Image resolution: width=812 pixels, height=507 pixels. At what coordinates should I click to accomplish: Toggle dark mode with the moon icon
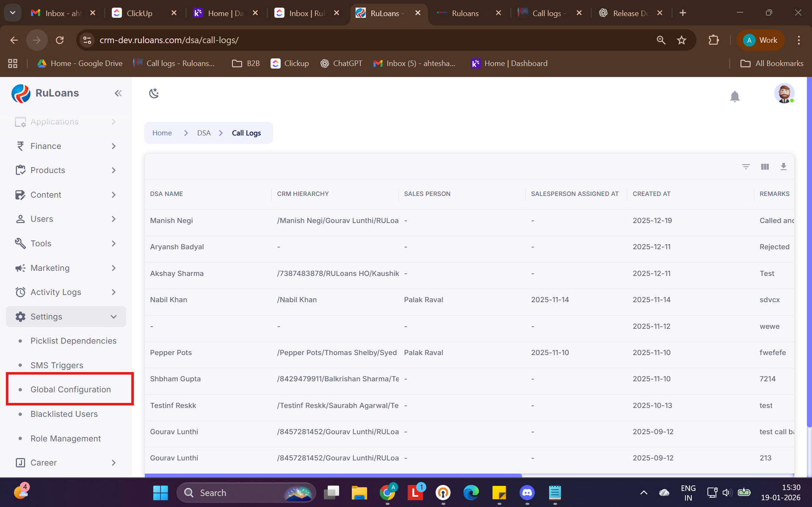pyautogui.click(x=154, y=93)
